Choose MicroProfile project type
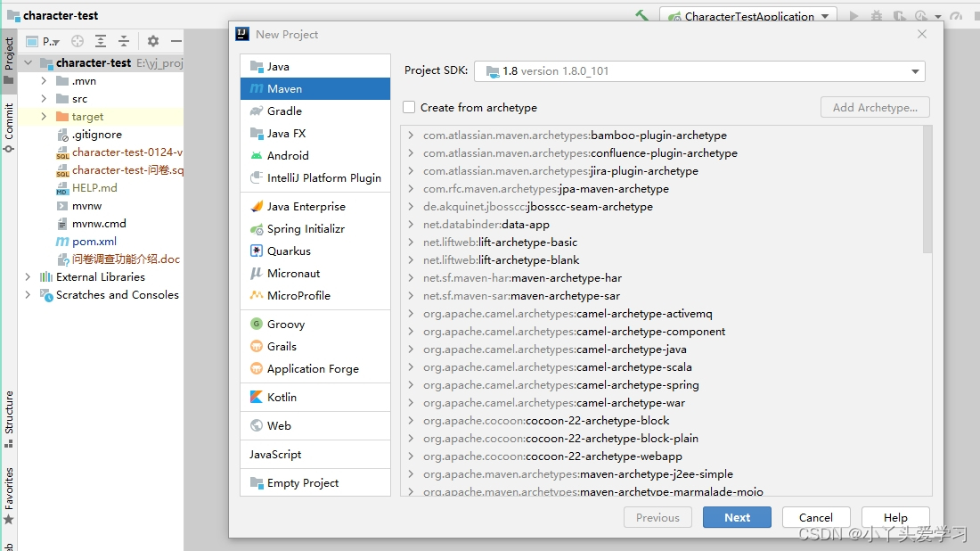The width and height of the screenshot is (980, 551). [x=315, y=295]
